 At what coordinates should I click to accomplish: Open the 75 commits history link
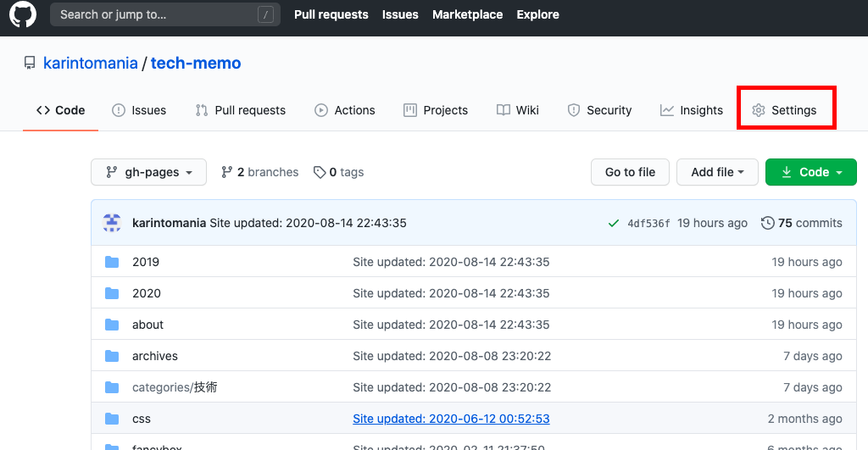tap(802, 223)
